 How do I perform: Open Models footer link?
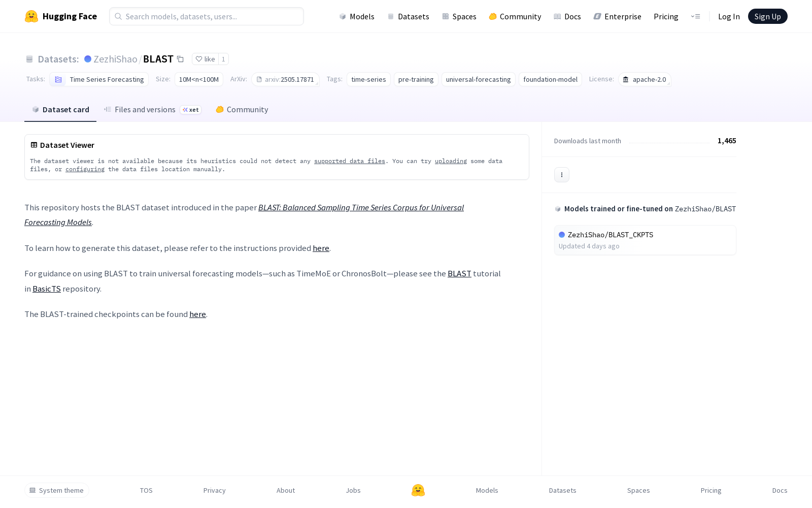click(487, 490)
